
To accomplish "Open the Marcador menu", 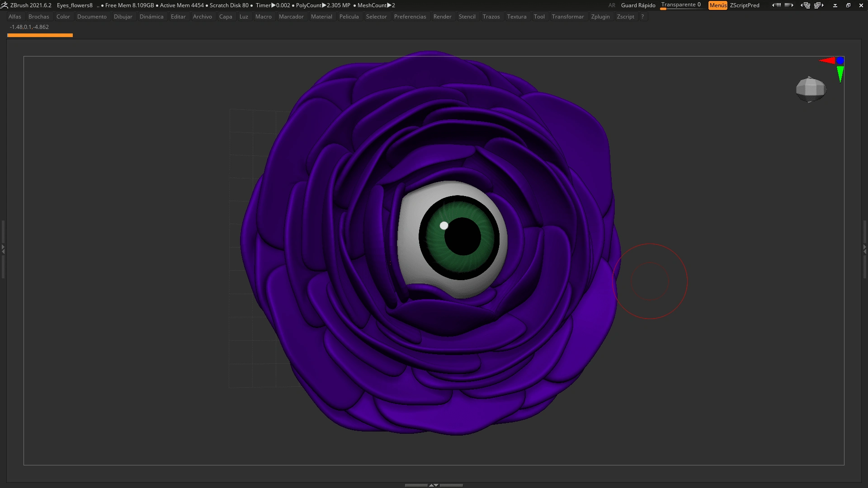I will tap(291, 17).
